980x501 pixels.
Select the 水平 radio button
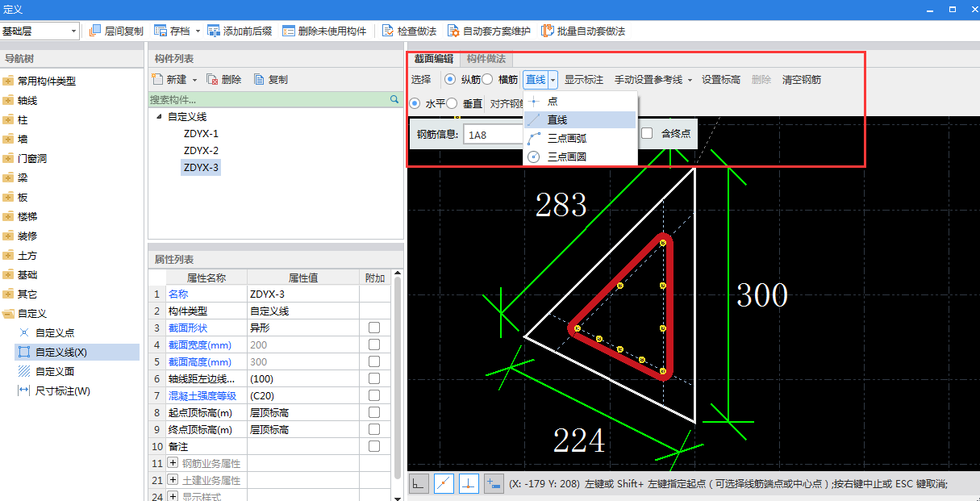(x=415, y=103)
